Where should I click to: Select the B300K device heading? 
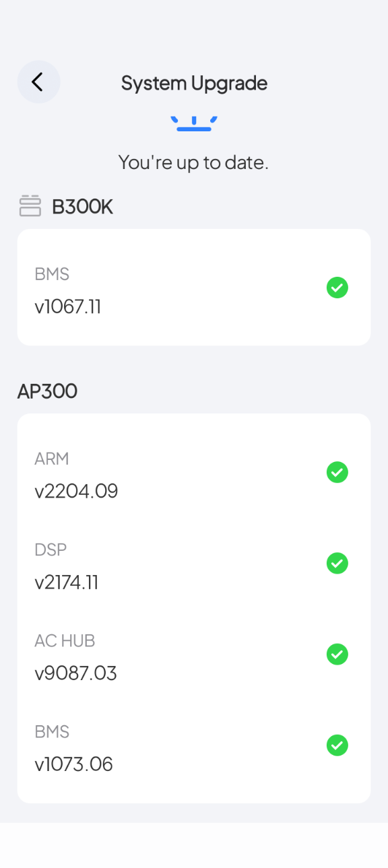point(82,207)
